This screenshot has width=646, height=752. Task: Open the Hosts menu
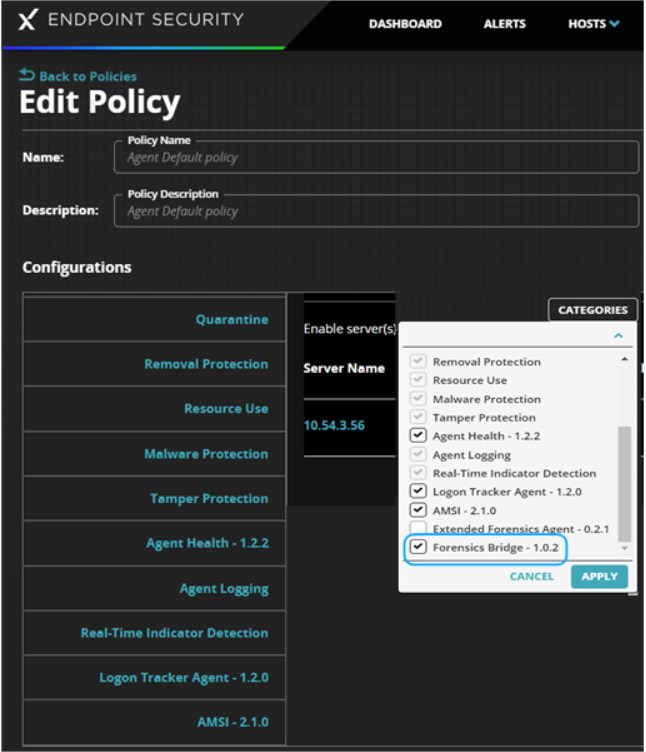[594, 24]
